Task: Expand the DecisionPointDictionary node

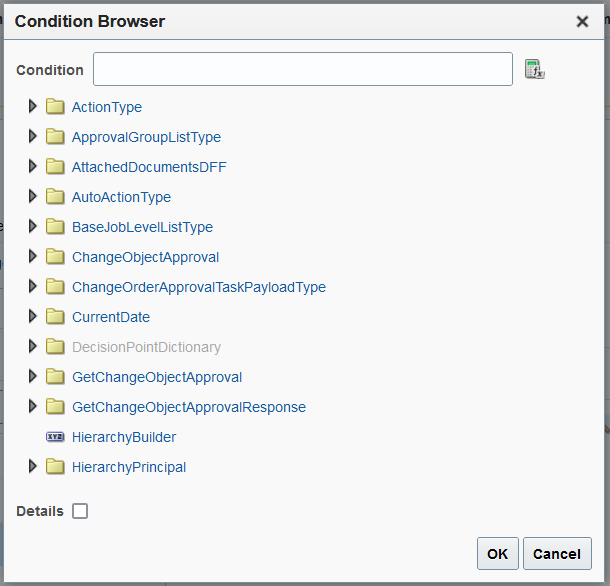Action: pyautogui.click(x=33, y=346)
